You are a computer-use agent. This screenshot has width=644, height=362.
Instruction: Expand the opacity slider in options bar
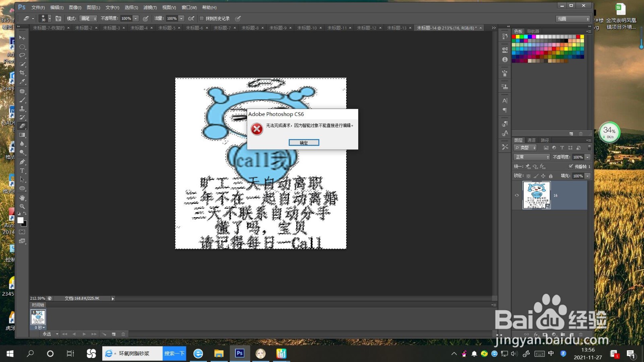[x=136, y=19]
